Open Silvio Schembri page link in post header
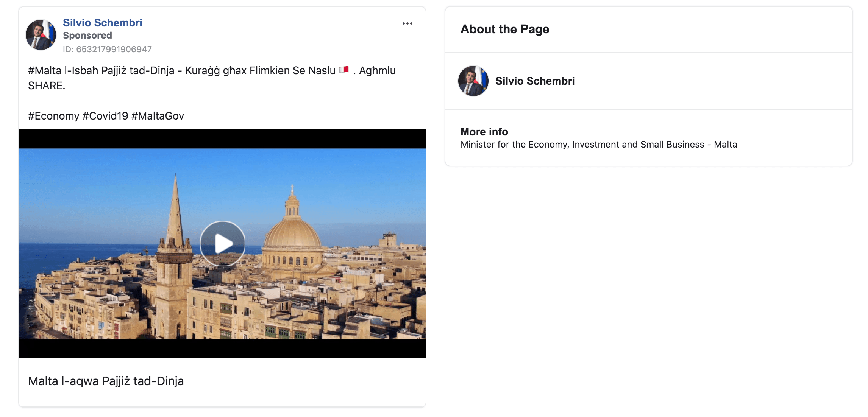The width and height of the screenshot is (868, 417). 102,23
